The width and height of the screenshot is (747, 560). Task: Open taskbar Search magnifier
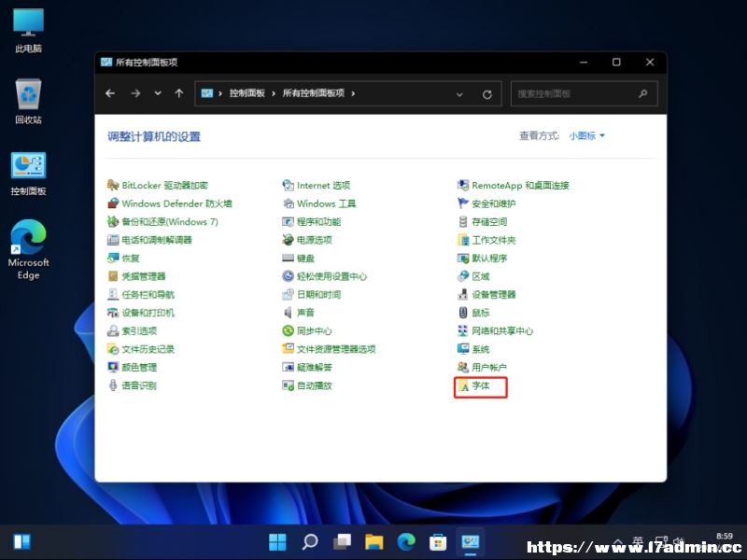coord(310,541)
